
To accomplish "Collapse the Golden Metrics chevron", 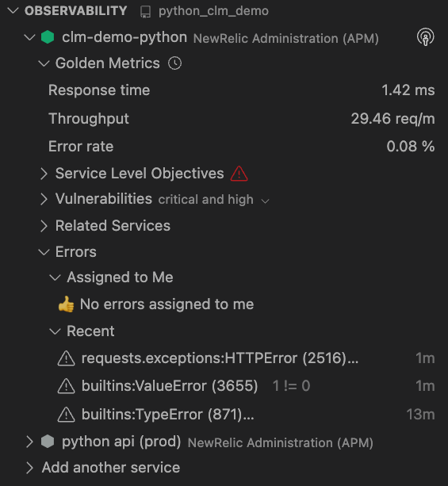I will 44,63.
